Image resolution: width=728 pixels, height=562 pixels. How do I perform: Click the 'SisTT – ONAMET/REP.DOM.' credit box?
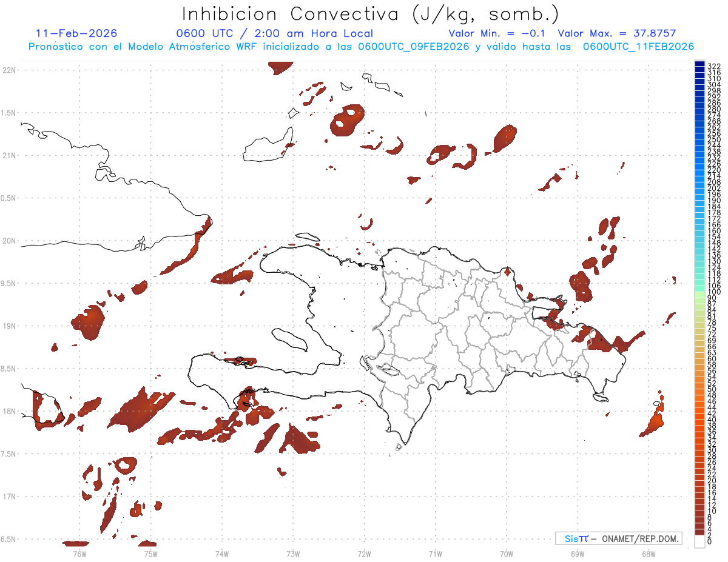[x=618, y=538]
